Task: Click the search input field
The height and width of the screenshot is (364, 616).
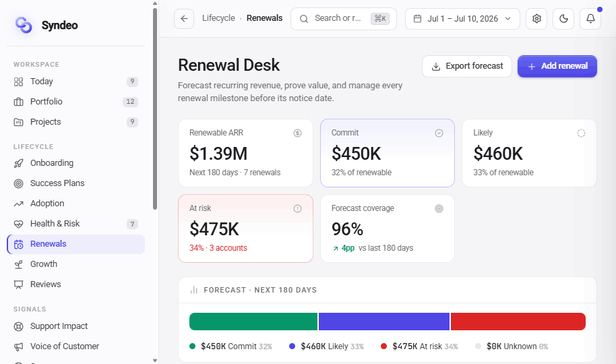Action: tap(343, 18)
